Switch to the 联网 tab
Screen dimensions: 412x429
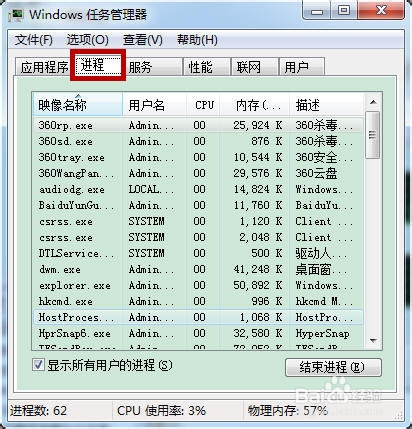point(254,67)
